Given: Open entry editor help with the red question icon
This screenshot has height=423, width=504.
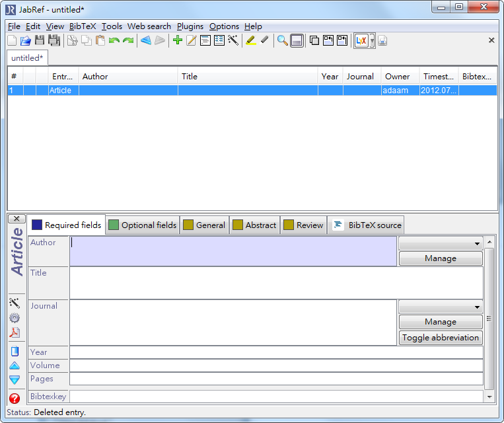Looking at the screenshot, I should click(x=15, y=399).
